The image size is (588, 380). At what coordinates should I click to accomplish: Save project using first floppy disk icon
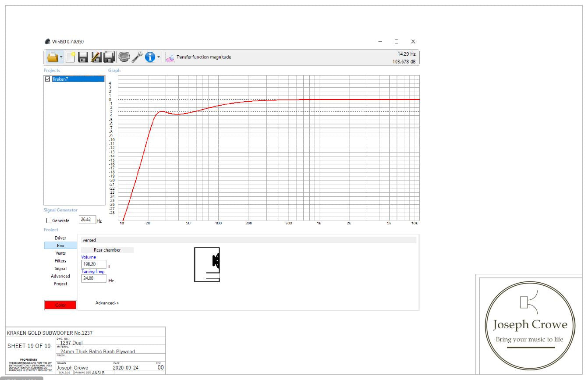point(83,57)
